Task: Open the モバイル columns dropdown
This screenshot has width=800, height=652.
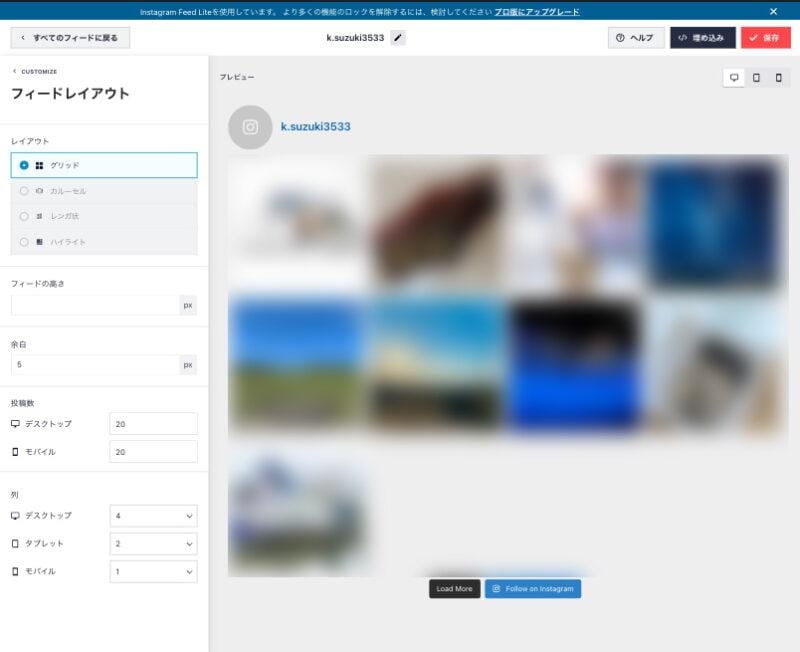Action: [x=153, y=572]
